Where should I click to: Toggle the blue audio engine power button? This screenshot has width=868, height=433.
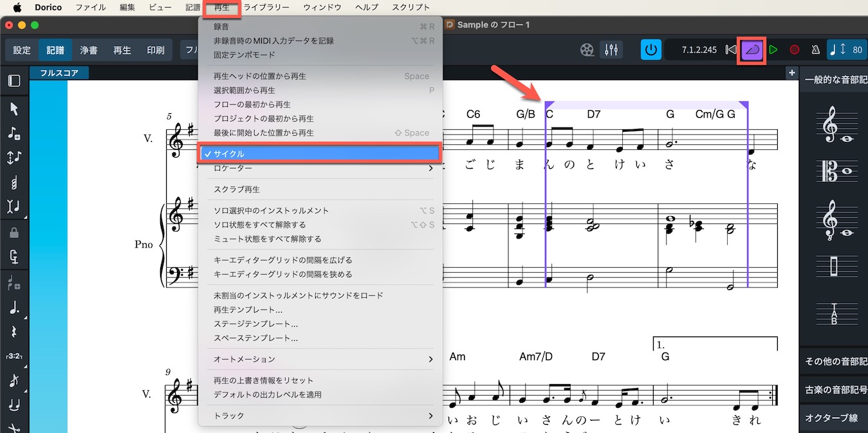coord(651,50)
